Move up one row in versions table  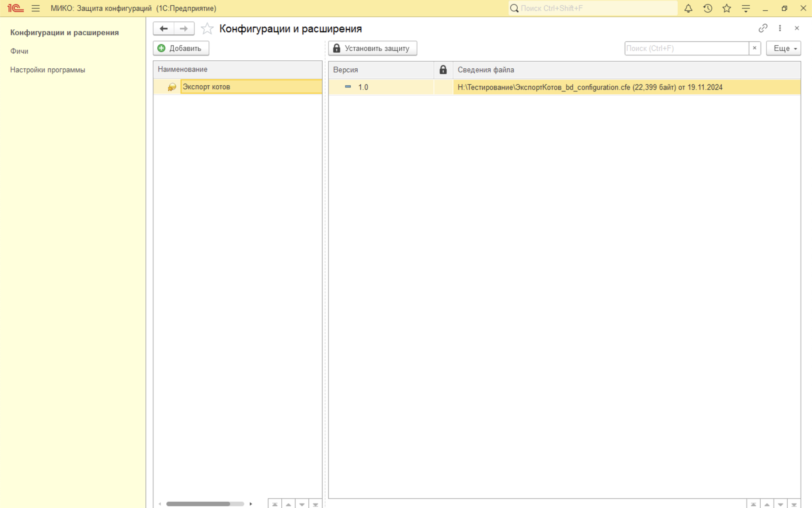767,504
